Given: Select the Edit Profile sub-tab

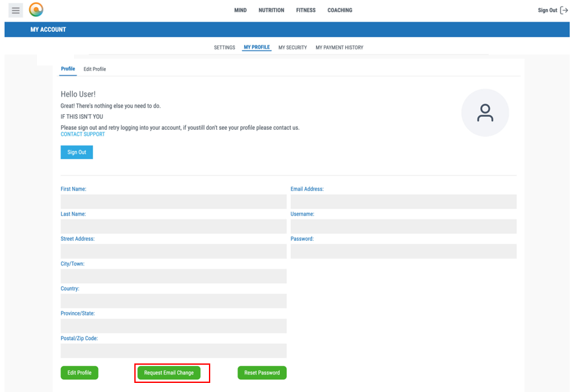Looking at the screenshot, I should pyautogui.click(x=95, y=69).
